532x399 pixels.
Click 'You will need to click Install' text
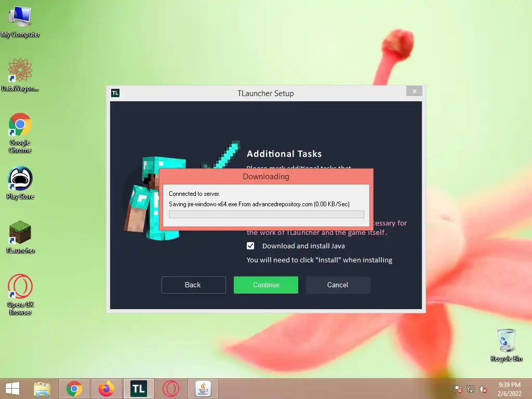[x=320, y=260]
